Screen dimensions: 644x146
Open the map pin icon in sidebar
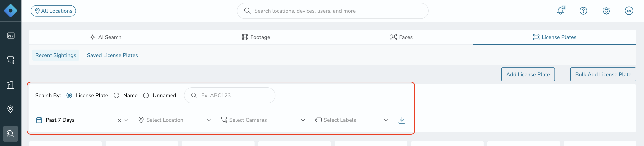click(11, 109)
